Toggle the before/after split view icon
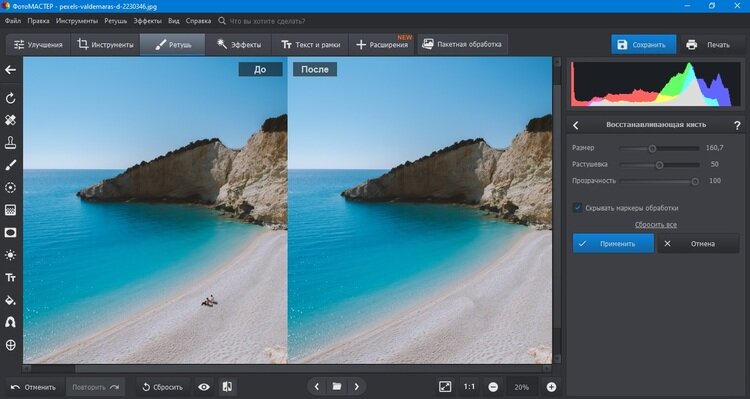 [x=227, y=387]
